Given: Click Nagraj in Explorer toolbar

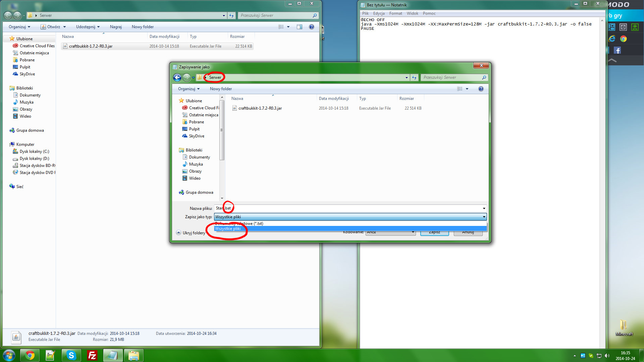Looking at the screenshot, I should pos(116,27).
